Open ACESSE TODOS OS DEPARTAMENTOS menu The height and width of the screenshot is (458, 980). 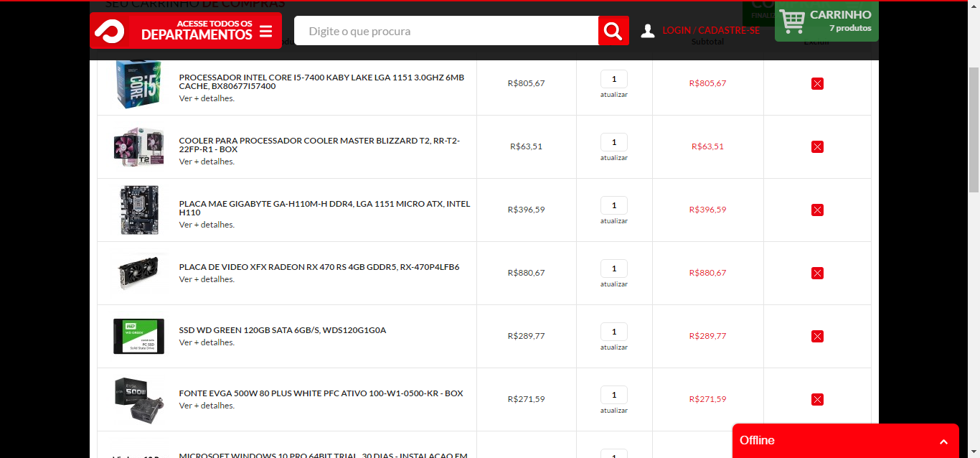[x=186, y=31]
